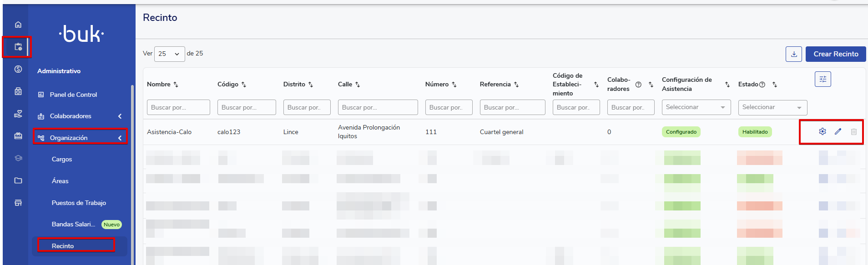Click the Crear Recinto button
The image size is (868, 265).
tap(835, 54)
